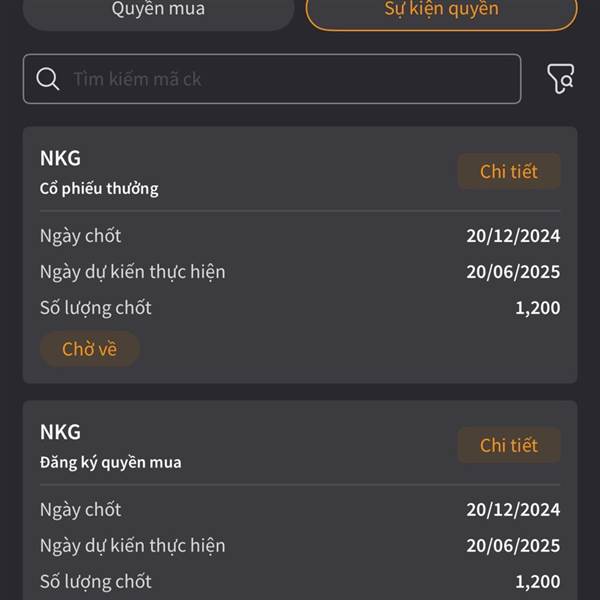
Task: Open the filter search icon
Action: point(560,79)
